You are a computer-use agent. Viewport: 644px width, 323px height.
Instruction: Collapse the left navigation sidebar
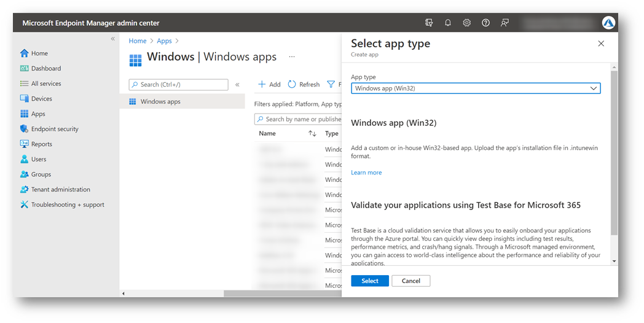coord(112,39)
